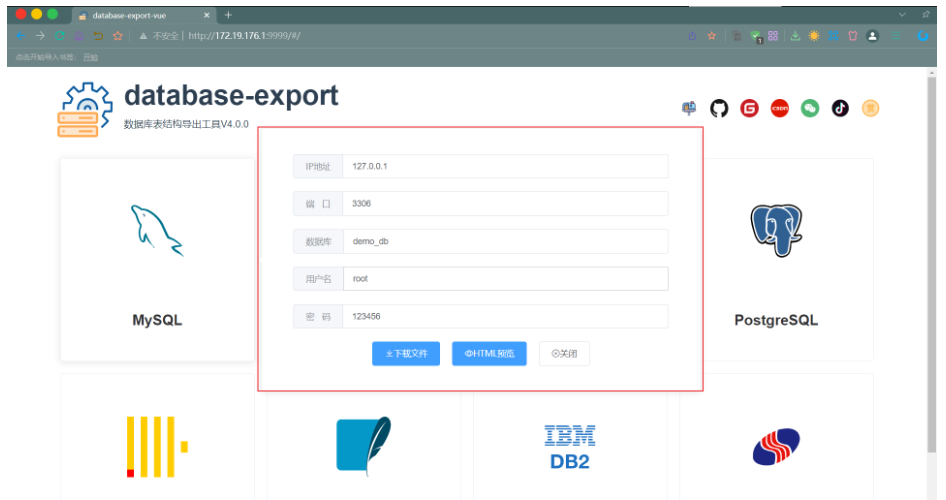This screenshot has width=946, height=500.
Task: Click the port field with 3306
Action: pos(506,204)
